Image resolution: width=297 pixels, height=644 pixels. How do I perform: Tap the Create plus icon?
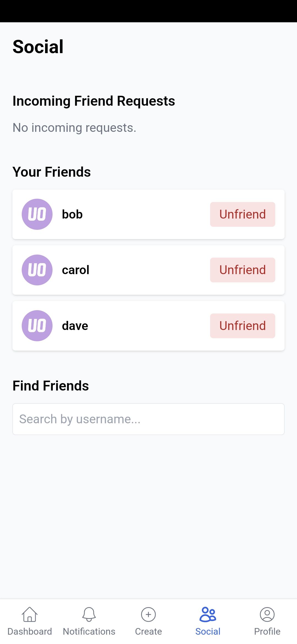(x=148, y=614)
